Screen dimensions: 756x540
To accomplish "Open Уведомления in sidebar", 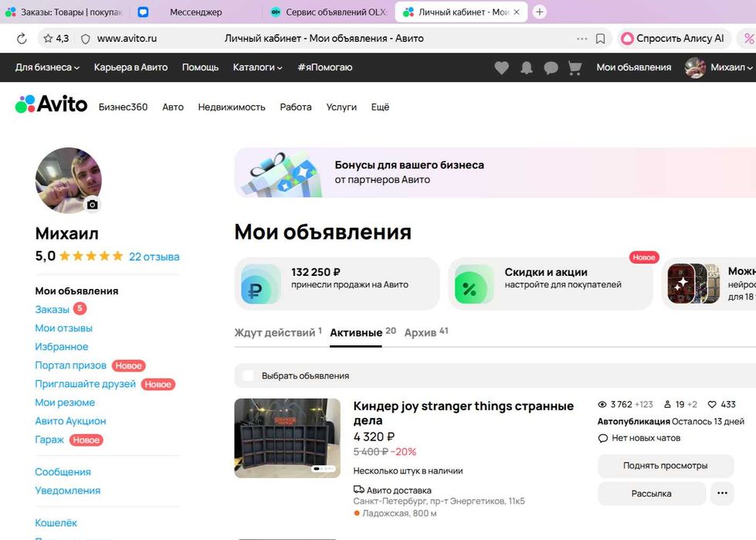I will [x=67, y=491].
